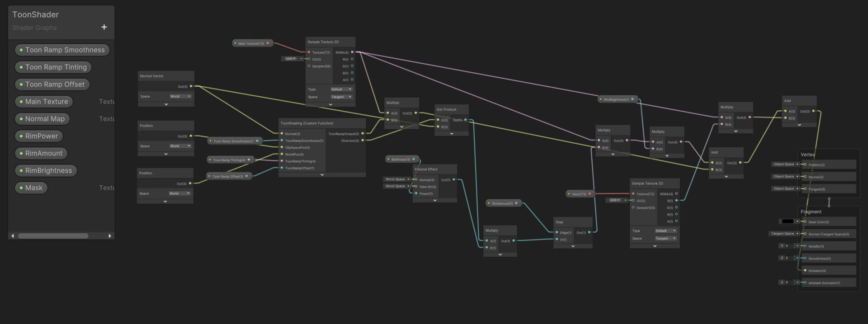868x324 pixels.
Task: Collapse the Normal Vector node using its chevron
Action: (x=166, y=104)
